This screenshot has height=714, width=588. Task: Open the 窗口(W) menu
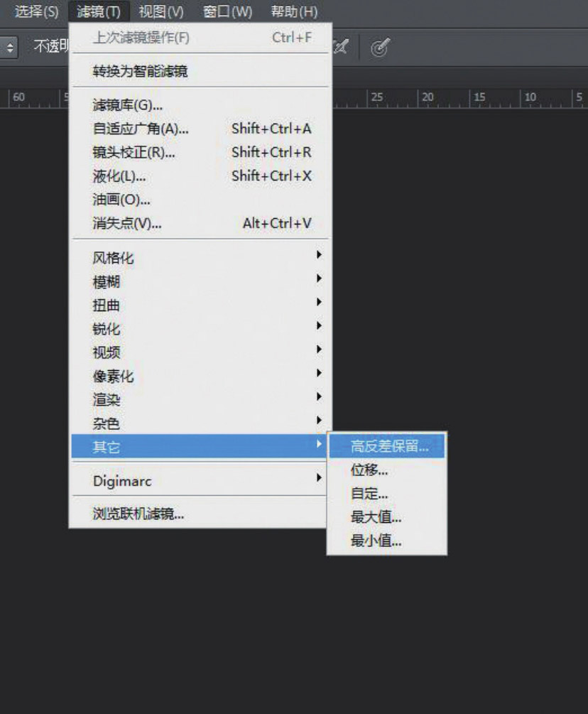[x=227, y=11]
